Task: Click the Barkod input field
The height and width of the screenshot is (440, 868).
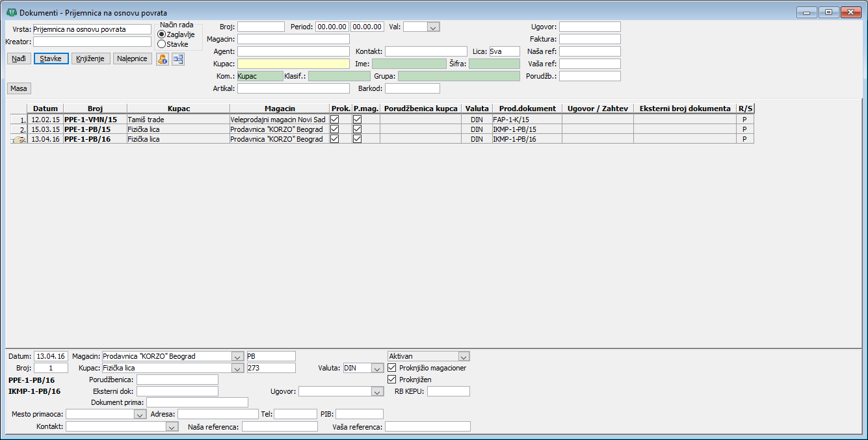Action: [x=412, y=88]
